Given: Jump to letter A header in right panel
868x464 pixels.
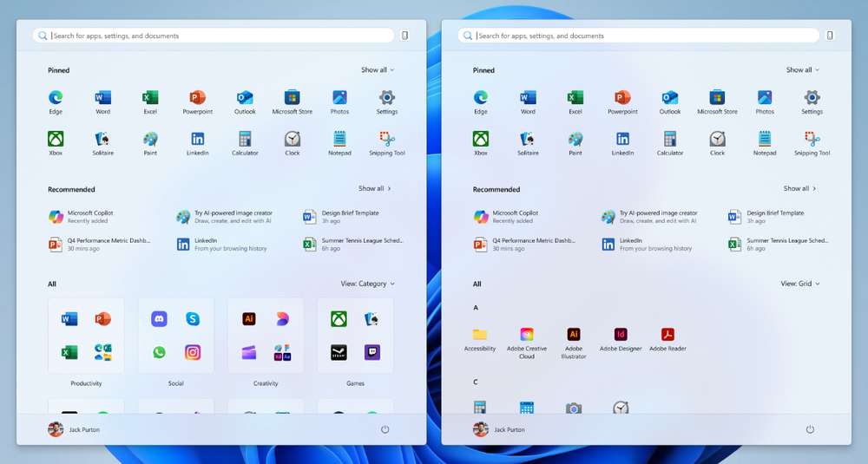Looking at the screenshot, I should [x=476, y=308].
